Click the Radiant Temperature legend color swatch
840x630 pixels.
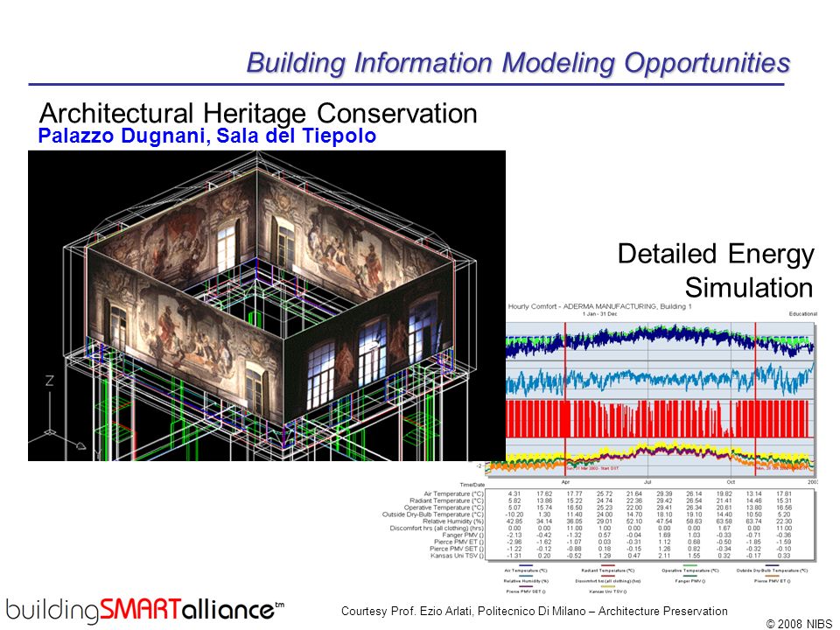coord(607,566)
